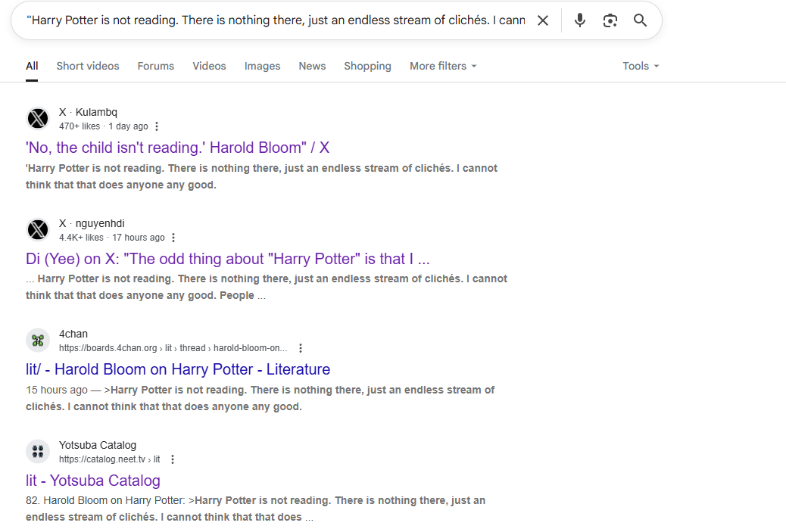Open the Di (Yee) on X result link
Viewport: 786px width, 532px height.
click(228, 259)
